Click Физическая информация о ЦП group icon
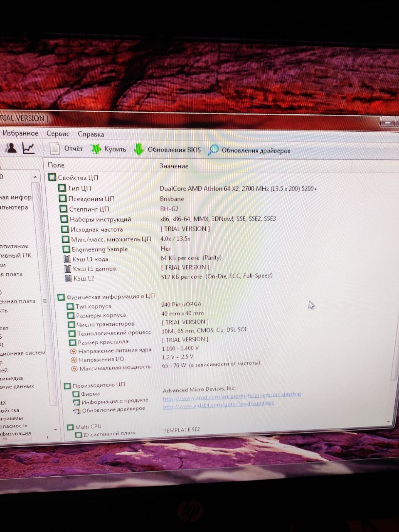 [61, 297]
